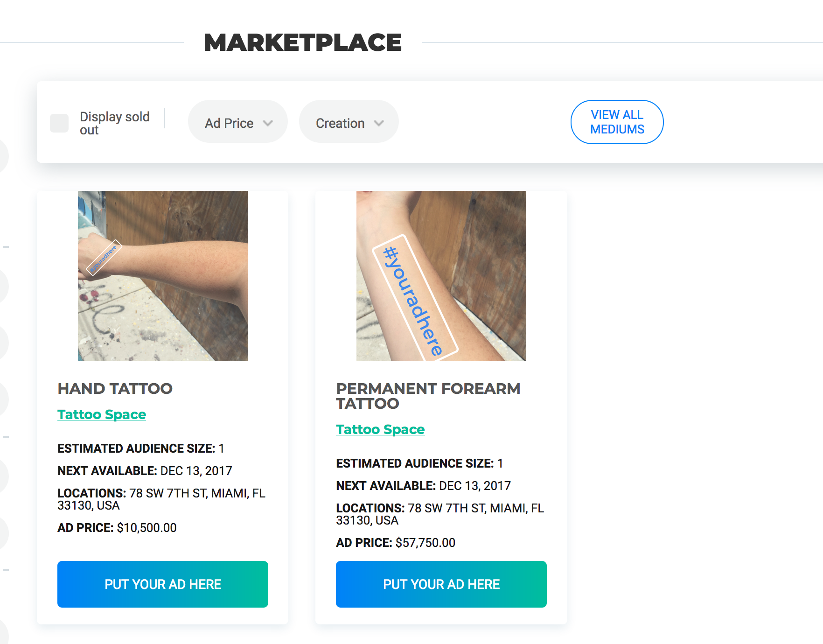Expand the Creation sort dropdown
This screenshot has width=823, height=644.
349,123
